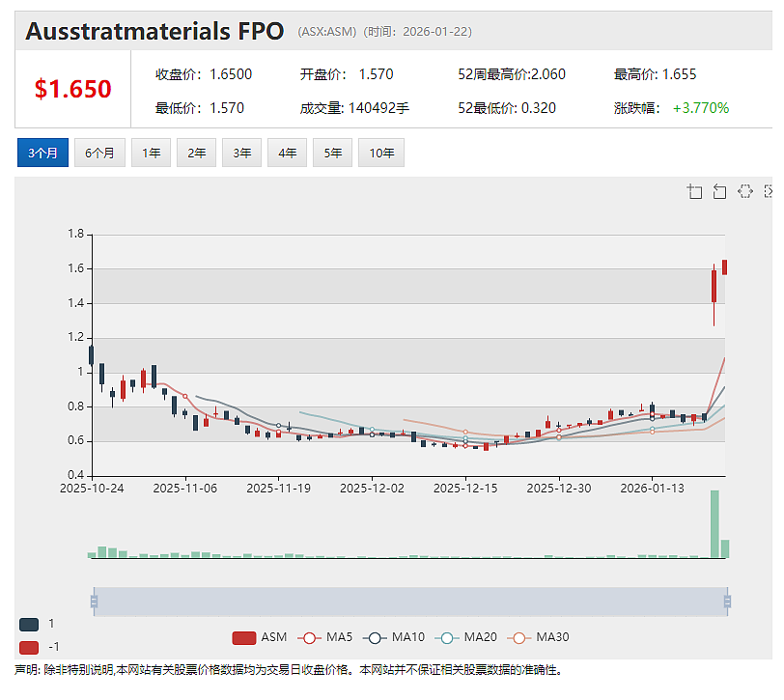Screen dimensions: 784x700
Task: Toggle the ASM candlestick series legend
Action: pyautogui.click(x=260, y=637)
